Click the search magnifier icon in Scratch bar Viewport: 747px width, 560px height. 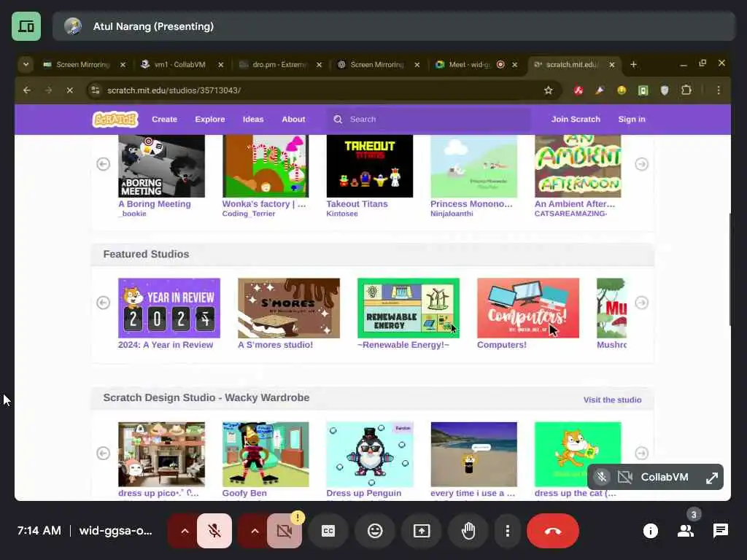338,119
